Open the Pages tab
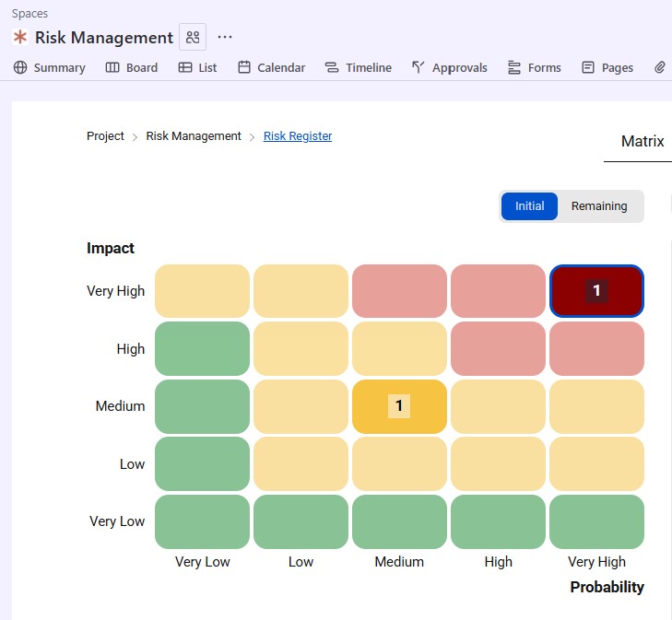This screenshot has height=620, width=672. coord(607,67)
